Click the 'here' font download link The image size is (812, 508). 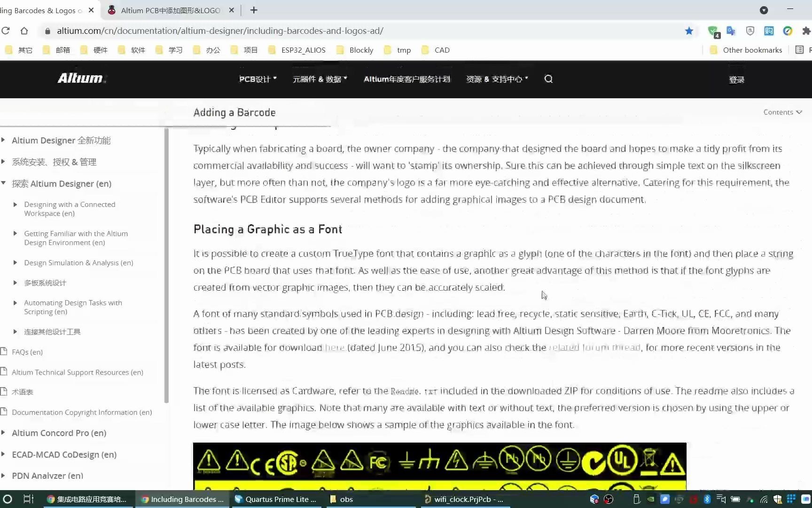(x=335, y=348)
